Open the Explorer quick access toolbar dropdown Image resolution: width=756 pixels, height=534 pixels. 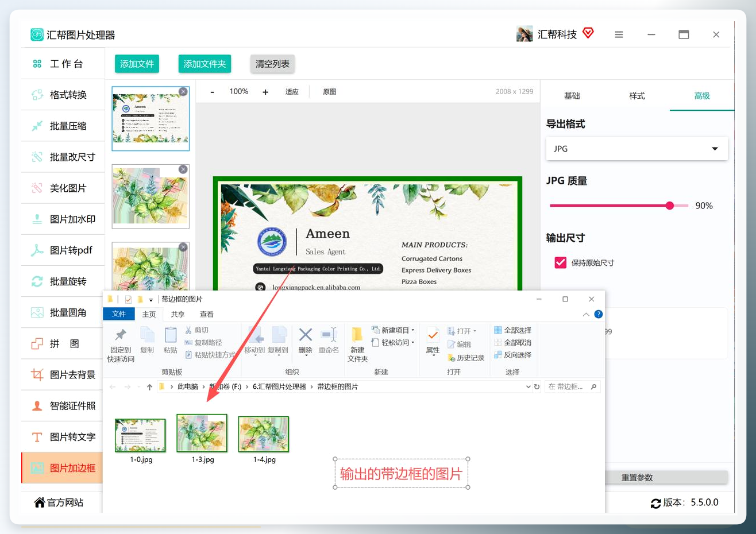tap(151, 300)
